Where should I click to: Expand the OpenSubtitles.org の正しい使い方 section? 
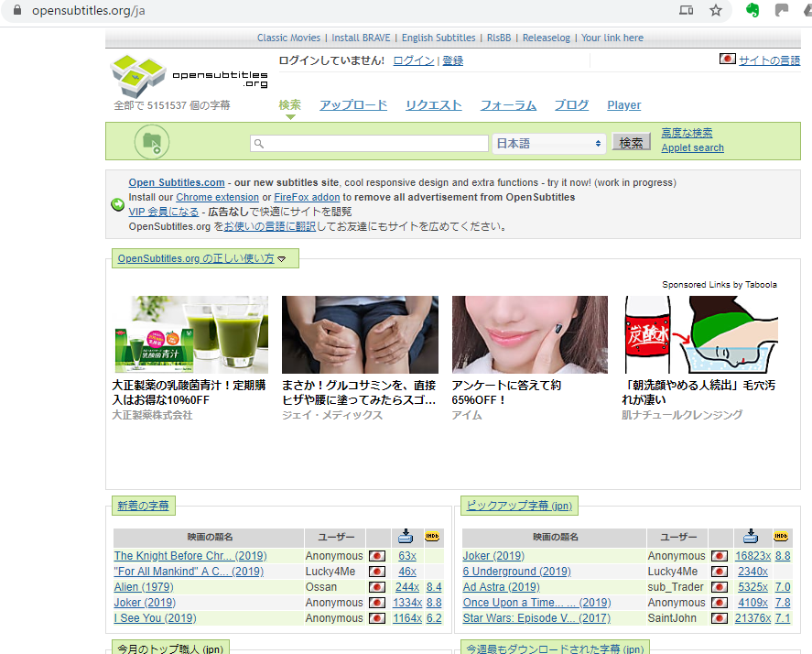point(201,258)
